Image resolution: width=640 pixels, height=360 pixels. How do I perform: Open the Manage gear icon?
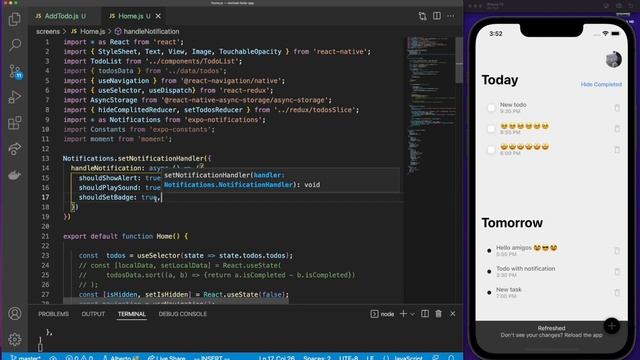(x=15, y=339)
